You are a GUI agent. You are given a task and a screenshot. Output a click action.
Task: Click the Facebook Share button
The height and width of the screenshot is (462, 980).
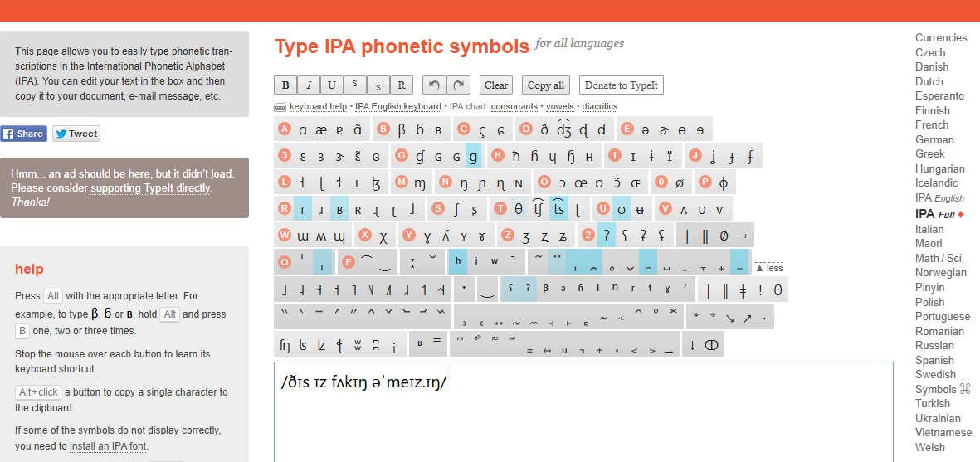pos(23,134)
